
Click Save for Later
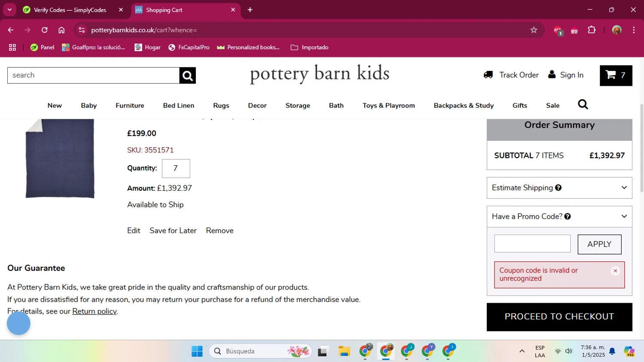173,231
